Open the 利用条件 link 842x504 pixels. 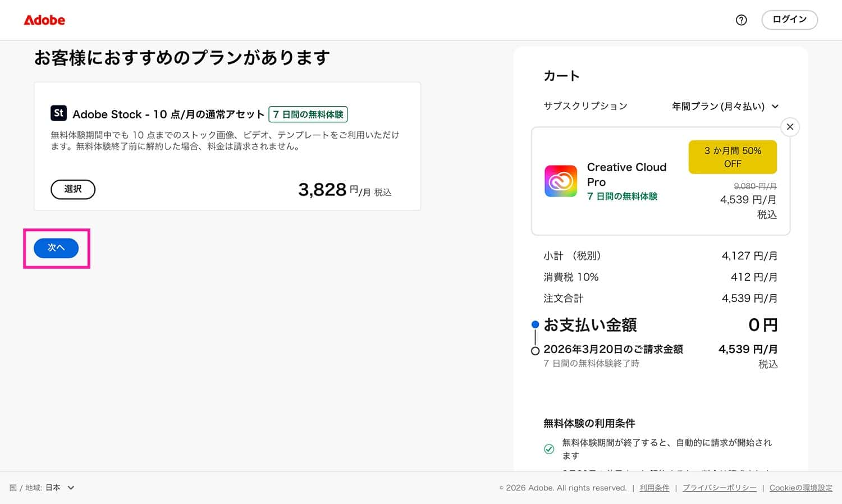(655, 488)
